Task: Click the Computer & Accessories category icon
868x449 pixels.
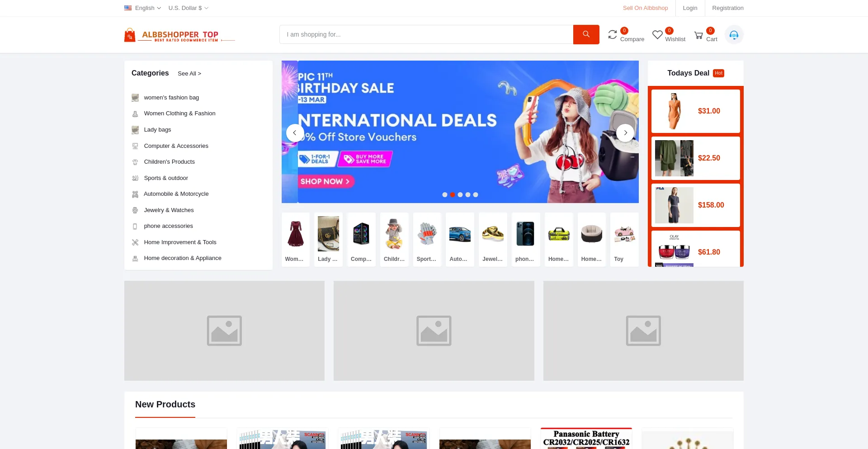Action: point(135,146)
